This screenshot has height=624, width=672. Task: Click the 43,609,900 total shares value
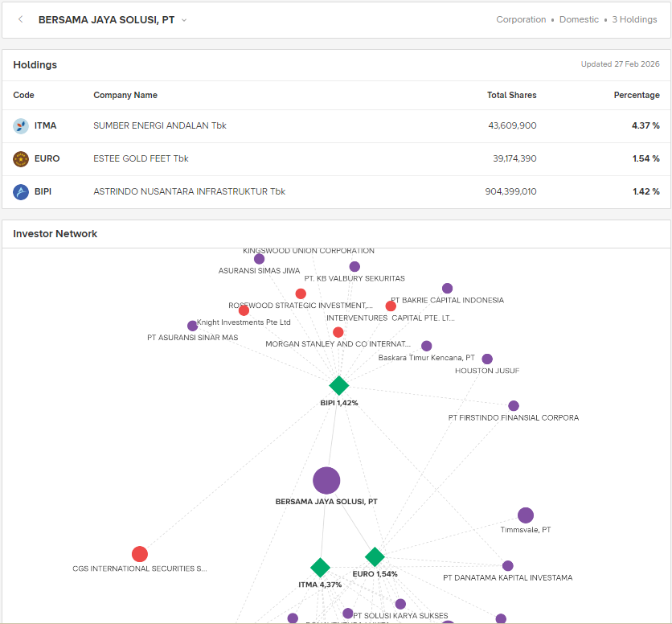click(x=512, y=125)
